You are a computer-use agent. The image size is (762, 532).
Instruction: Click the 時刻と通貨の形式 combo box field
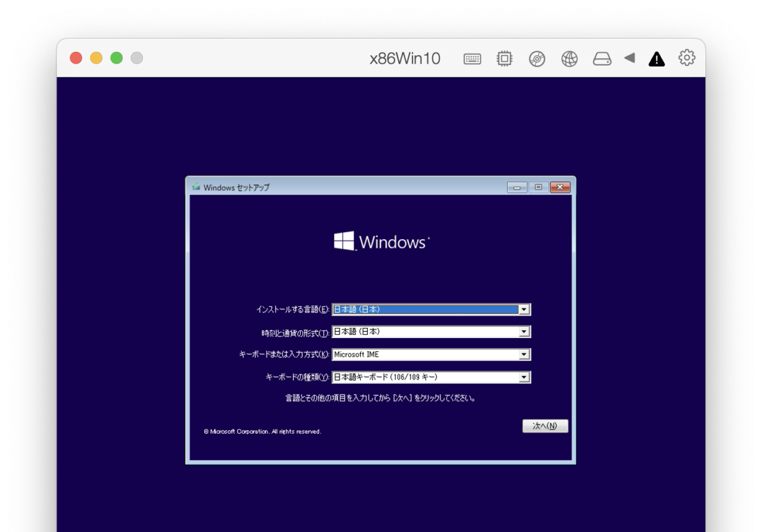(x=431, y=332)
